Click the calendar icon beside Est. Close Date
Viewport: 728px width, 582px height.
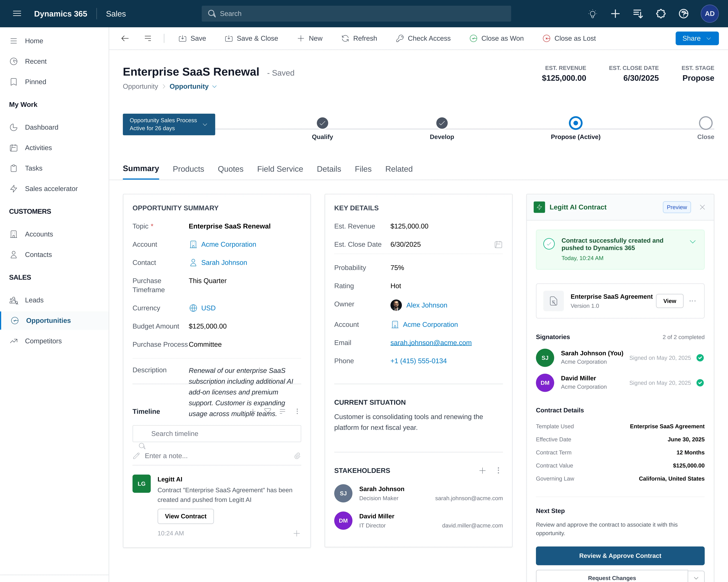(498, 245)
